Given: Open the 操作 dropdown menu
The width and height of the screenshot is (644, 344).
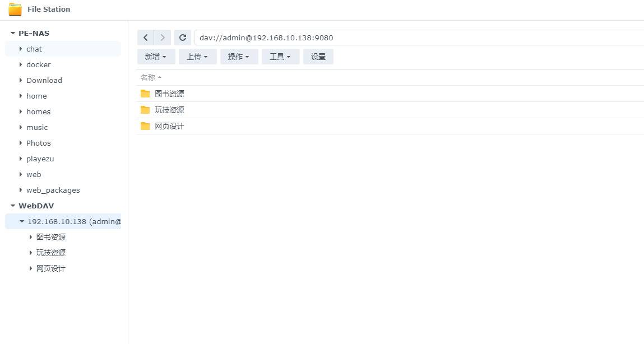Looking at the screenshot, I should click(239, 56).
